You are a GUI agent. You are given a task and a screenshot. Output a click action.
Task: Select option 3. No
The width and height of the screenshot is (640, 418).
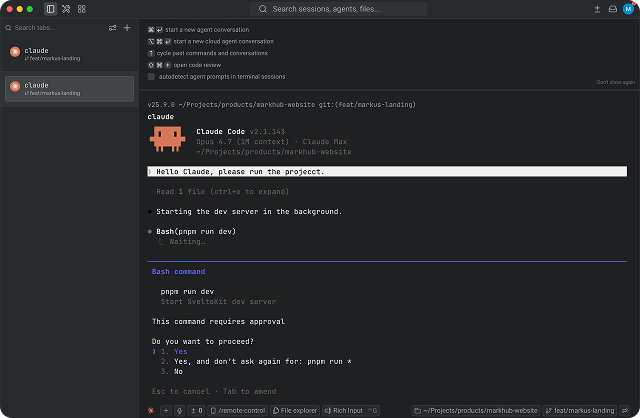[171, 371]
